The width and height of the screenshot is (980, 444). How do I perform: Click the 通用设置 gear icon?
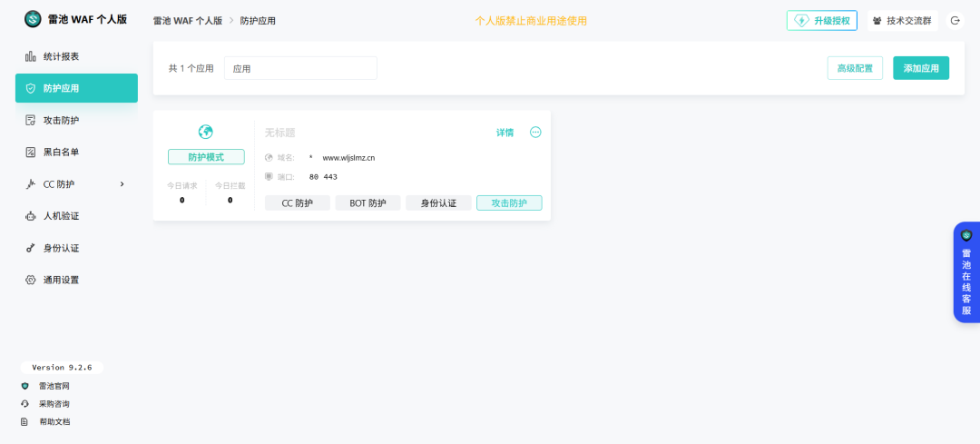[x=31, y=281]
